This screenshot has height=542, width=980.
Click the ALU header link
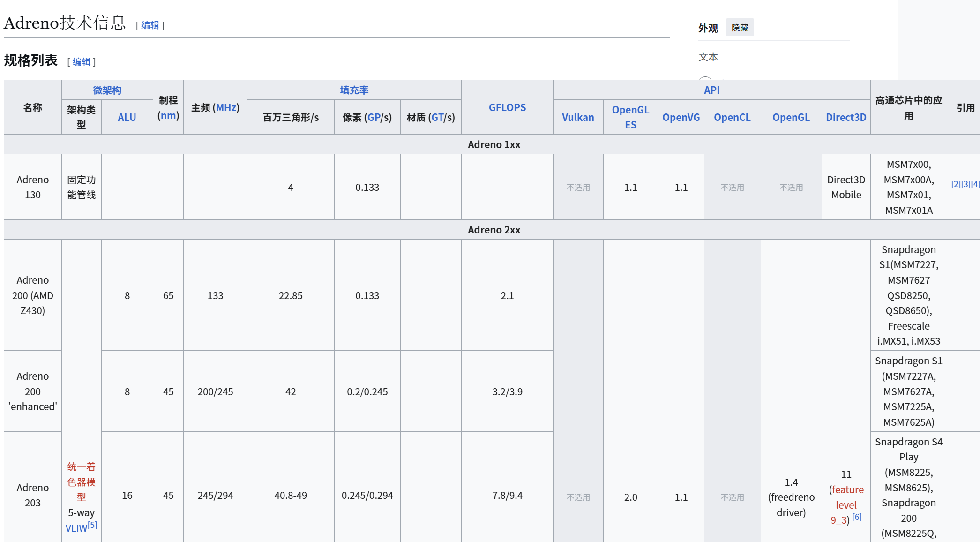pos(127,117)
